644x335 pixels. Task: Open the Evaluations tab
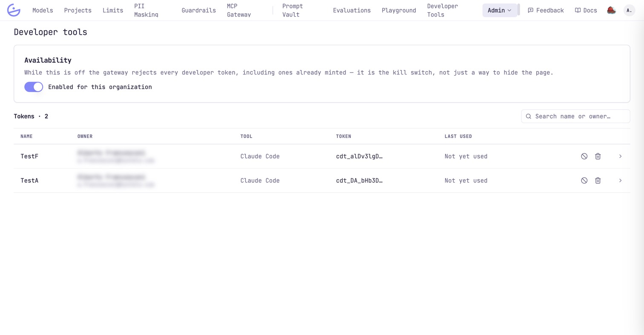coord(352,10)
